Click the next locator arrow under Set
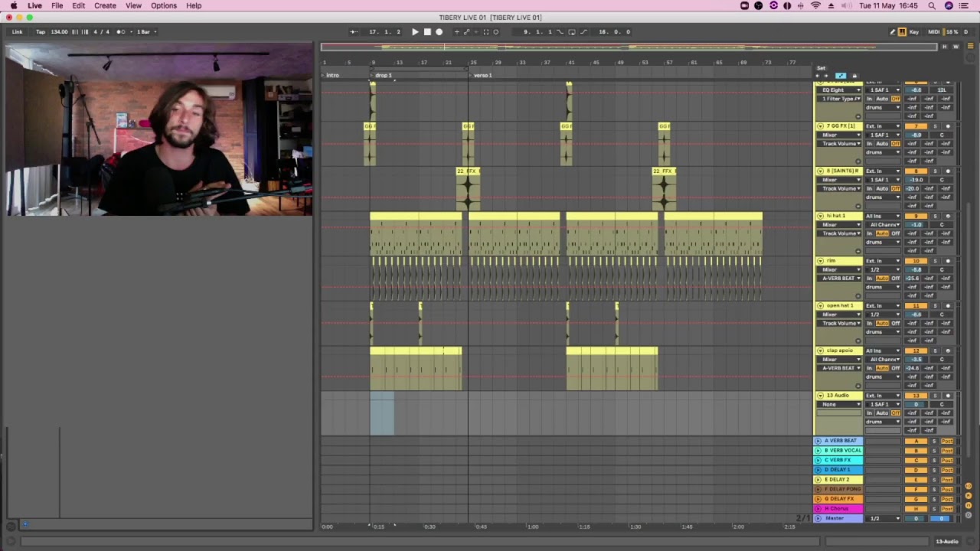 pyautogui.click(x=826, y=76)
